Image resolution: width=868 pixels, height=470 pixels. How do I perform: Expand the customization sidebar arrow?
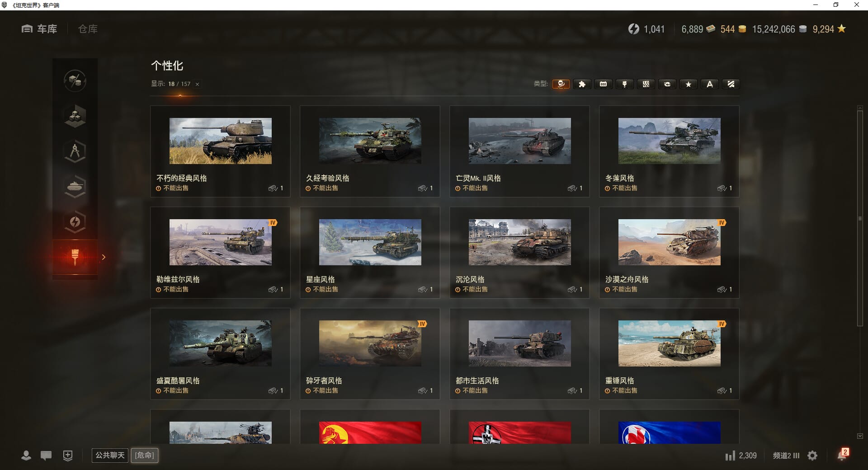coord(104,257)
